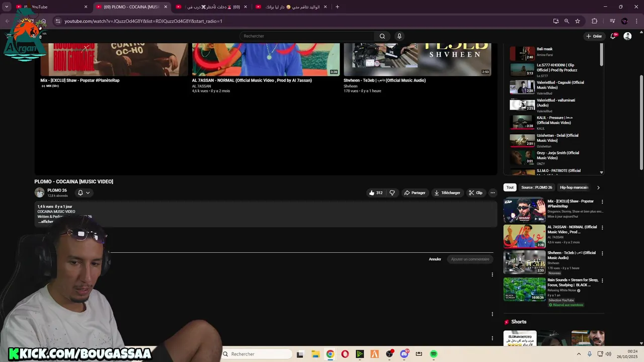Open media controls icon in Chrome toolbar
Screen dimensions: 644x362
612,21
